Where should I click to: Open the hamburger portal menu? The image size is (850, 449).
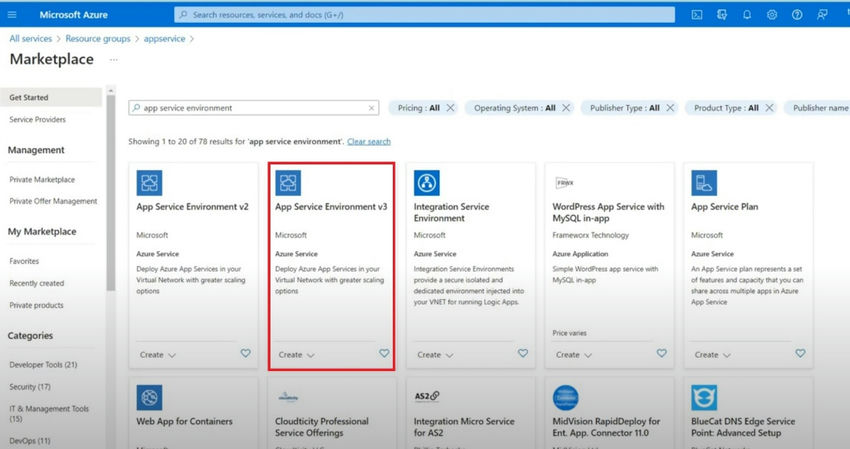pyautogui.click(x=12, y=15)
